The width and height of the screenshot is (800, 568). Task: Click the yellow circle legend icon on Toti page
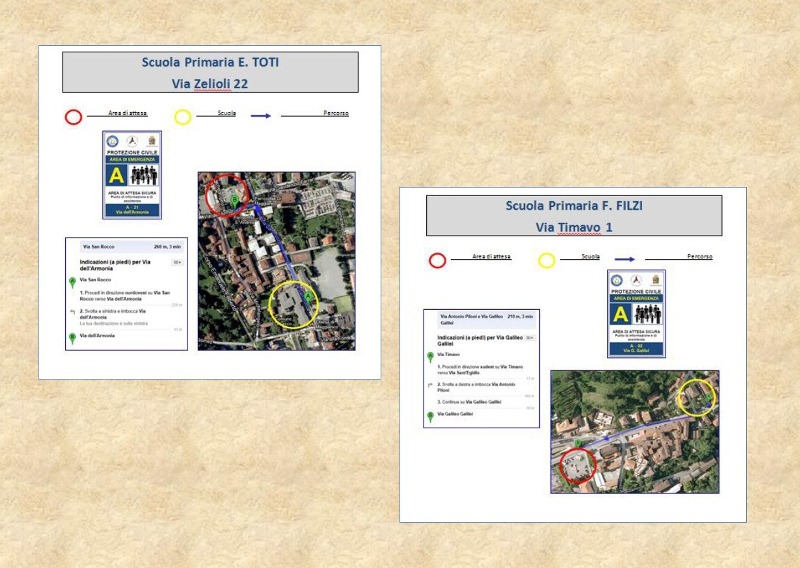[182, 117]
